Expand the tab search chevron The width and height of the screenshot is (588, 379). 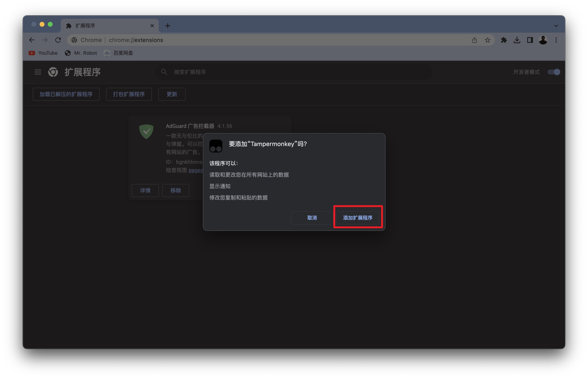tap(556, 26)
